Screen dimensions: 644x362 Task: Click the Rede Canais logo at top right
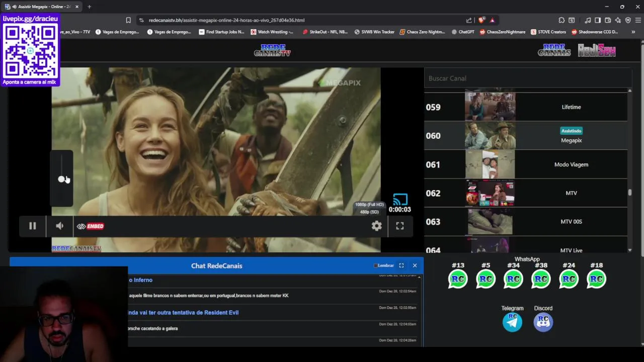pos(554,50)
